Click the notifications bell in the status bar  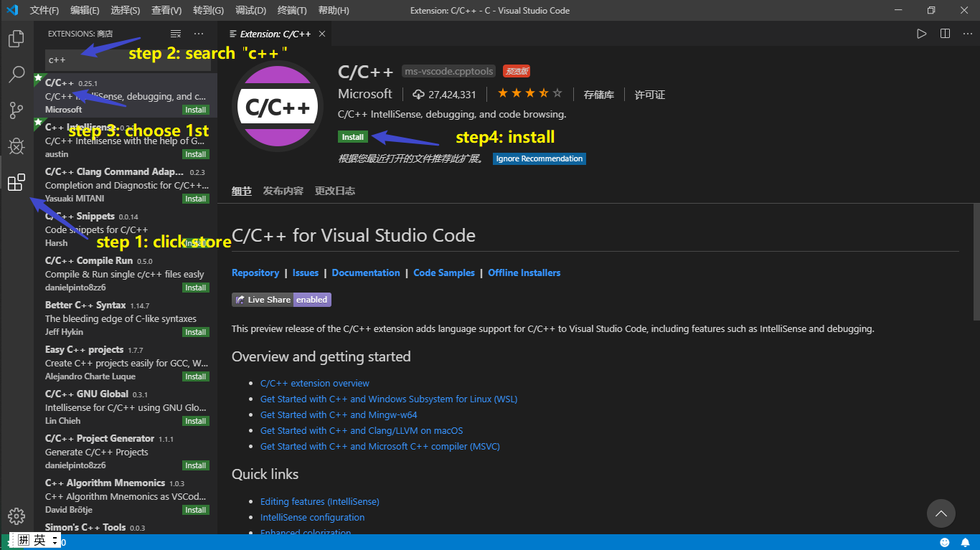click(965, 542)
